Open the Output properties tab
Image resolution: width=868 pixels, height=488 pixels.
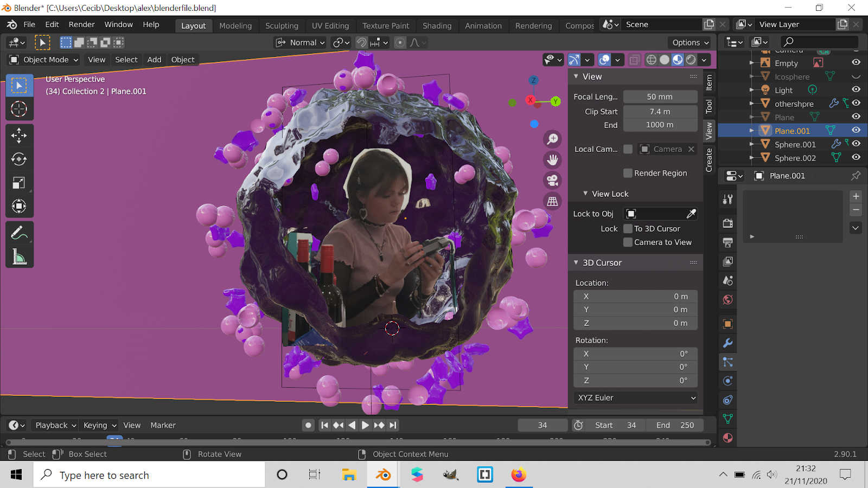(728, 242)
